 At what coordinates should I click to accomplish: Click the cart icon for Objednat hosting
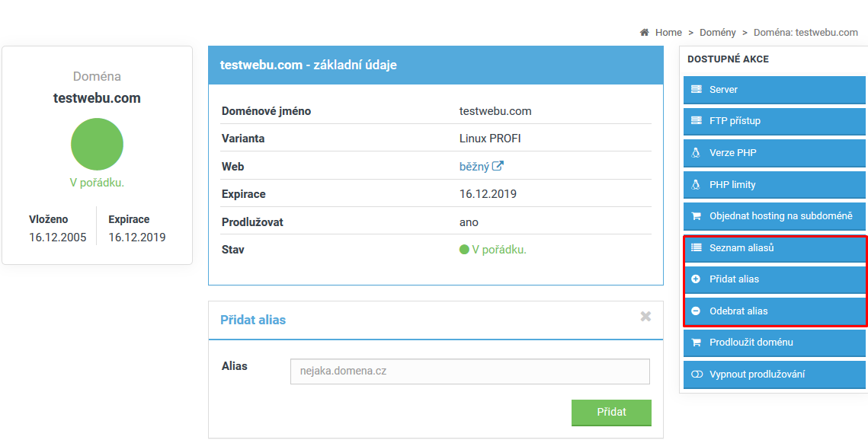(696, 216)
